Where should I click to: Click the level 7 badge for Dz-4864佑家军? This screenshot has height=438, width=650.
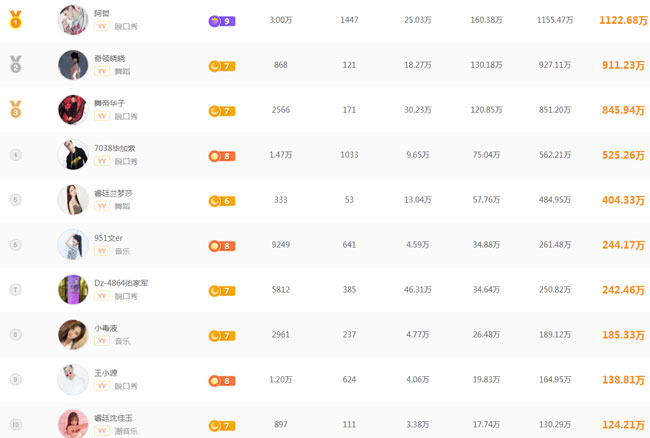222,291
